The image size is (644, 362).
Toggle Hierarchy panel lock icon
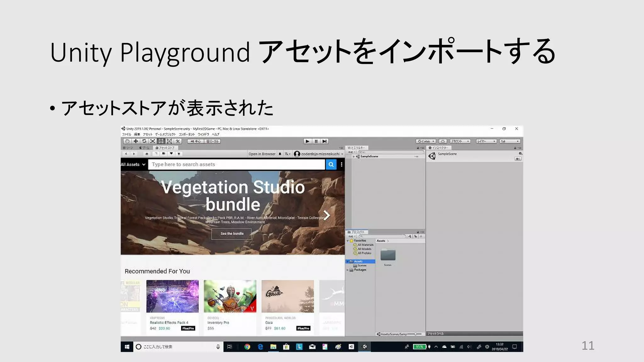click(418, 148)
